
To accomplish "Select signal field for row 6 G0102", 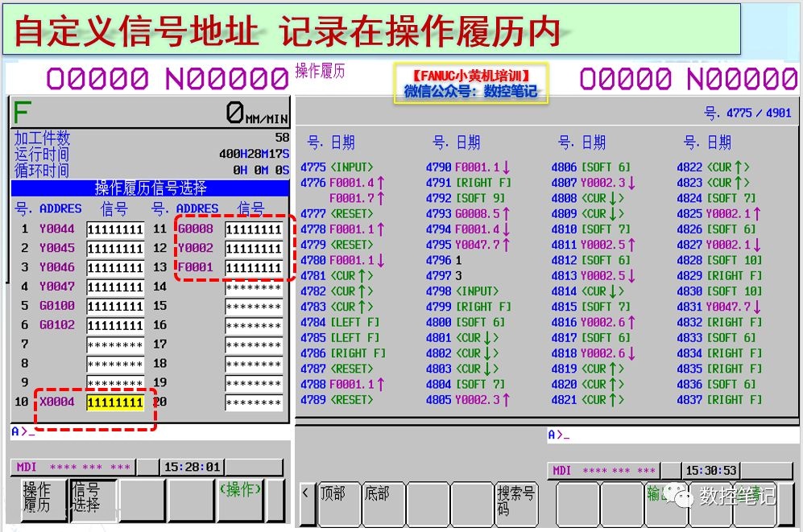I will (115, 325).
